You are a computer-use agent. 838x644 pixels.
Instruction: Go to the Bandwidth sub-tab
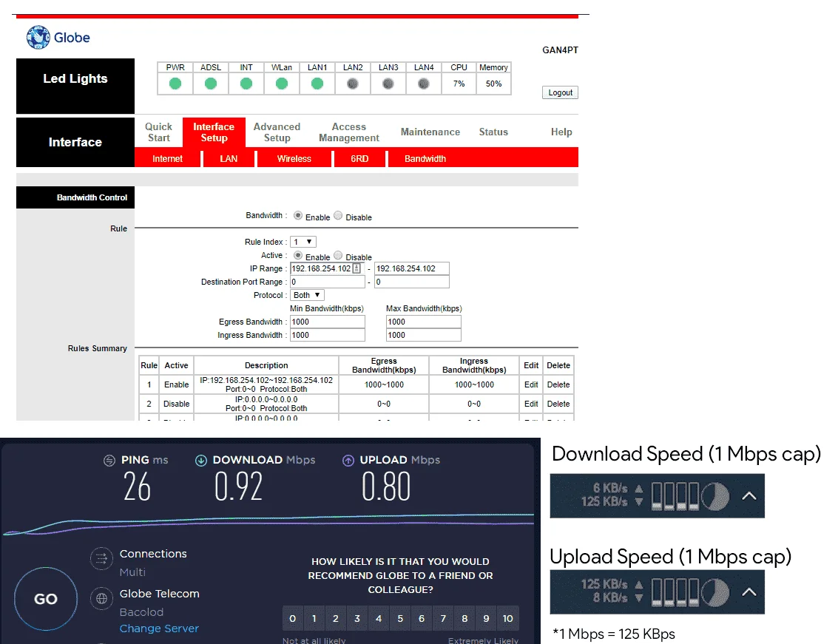[x=425, y=159]
